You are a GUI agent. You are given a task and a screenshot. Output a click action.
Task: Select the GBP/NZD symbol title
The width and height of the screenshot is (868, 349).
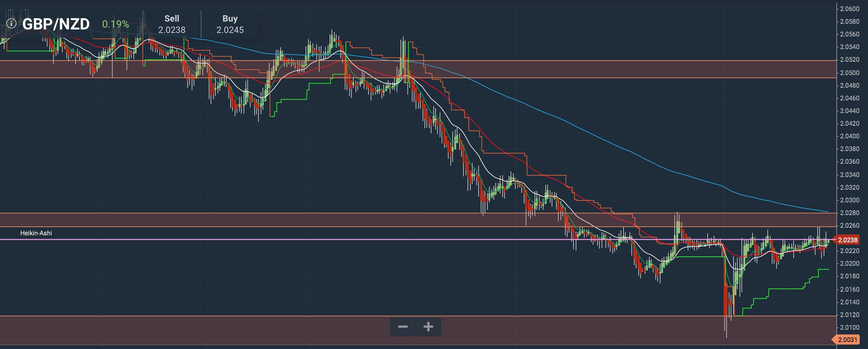pyautogui.click(x=56, y=24)
